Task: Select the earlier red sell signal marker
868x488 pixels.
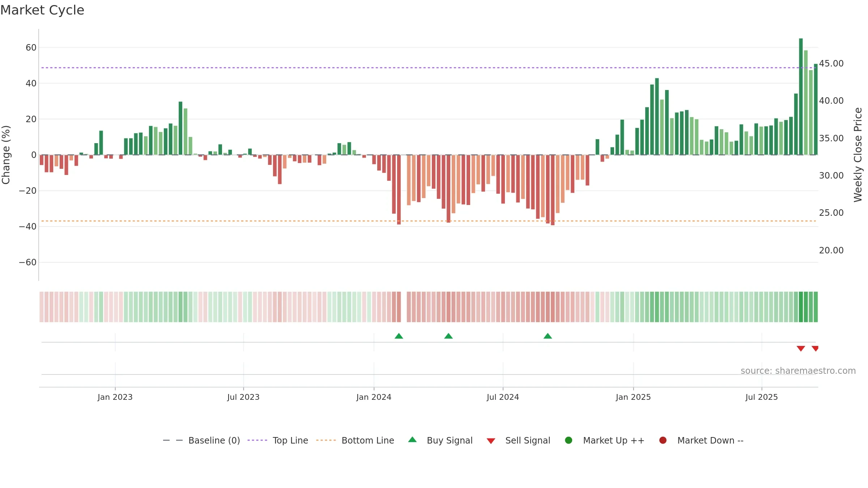Action: 801,348
